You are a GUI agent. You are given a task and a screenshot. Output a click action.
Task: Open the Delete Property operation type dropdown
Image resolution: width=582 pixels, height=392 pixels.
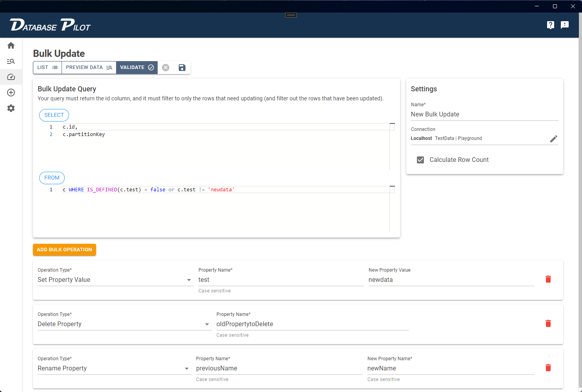[x=124, y=324]
